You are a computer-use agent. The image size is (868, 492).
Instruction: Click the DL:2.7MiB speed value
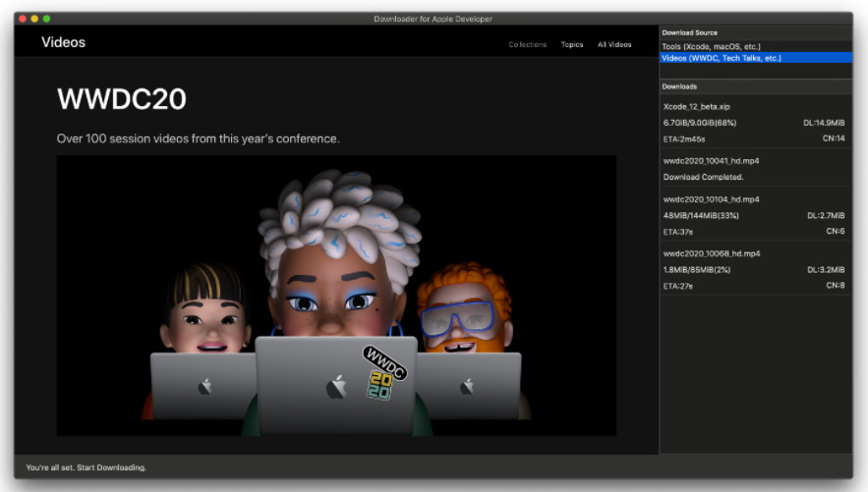pyautogui.click(x=826, y=216)
